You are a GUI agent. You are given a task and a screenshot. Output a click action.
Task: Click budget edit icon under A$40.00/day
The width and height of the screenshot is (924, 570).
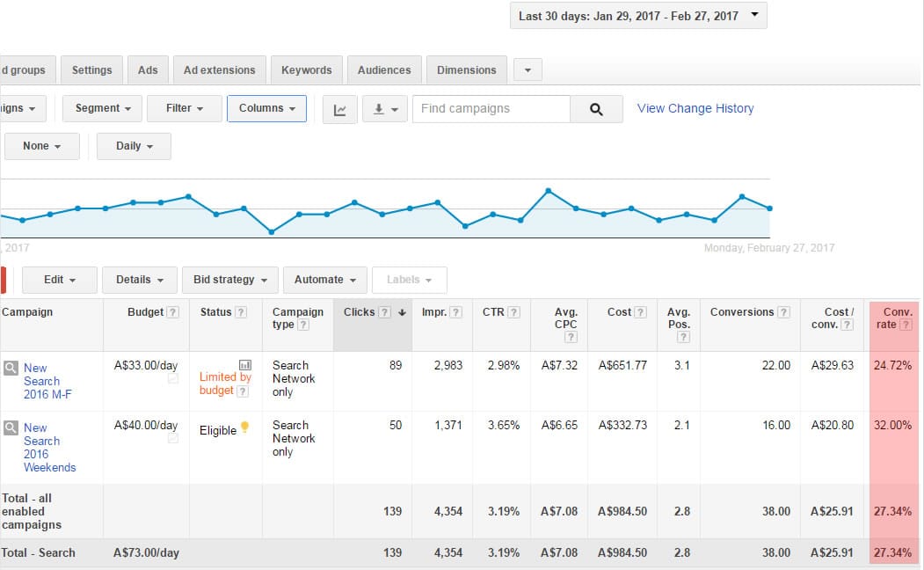click(173, 438)
